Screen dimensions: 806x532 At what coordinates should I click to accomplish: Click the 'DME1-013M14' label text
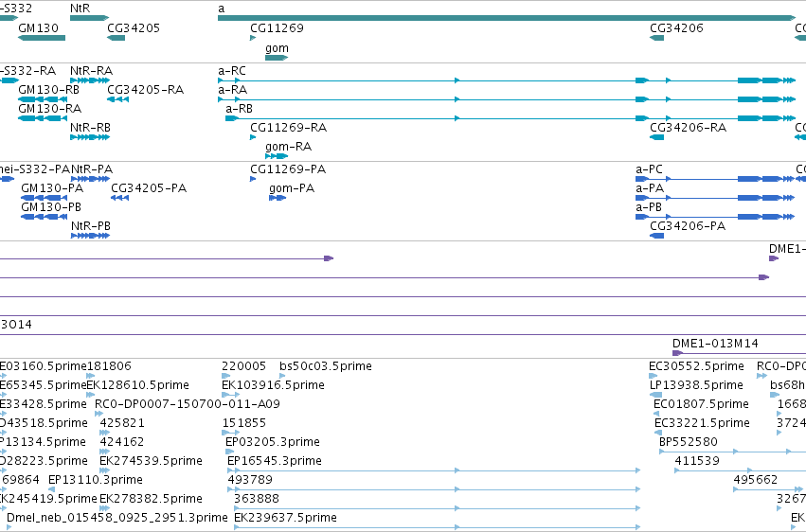[715, 343]
